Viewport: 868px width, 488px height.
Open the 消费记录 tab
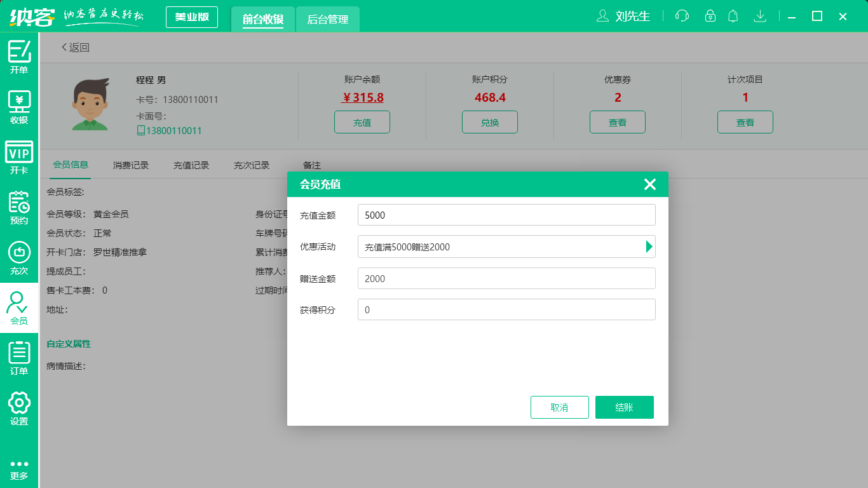[130, 164]
